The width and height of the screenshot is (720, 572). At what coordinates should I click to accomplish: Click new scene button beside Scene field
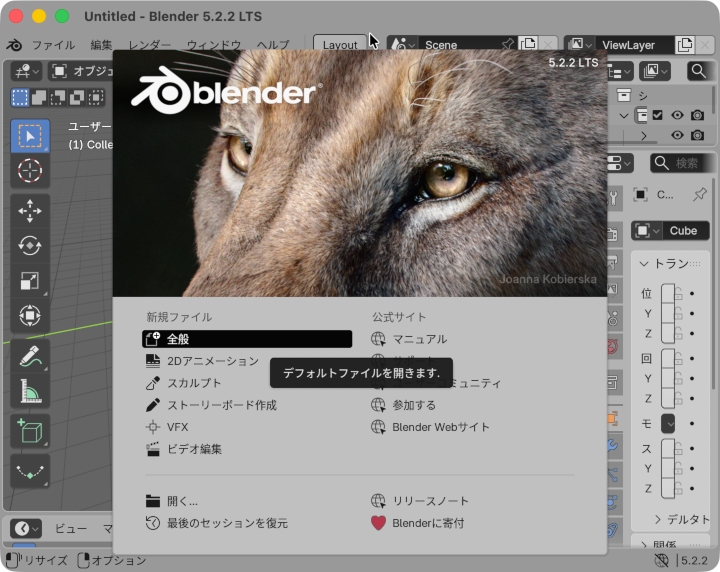(528, 44)
